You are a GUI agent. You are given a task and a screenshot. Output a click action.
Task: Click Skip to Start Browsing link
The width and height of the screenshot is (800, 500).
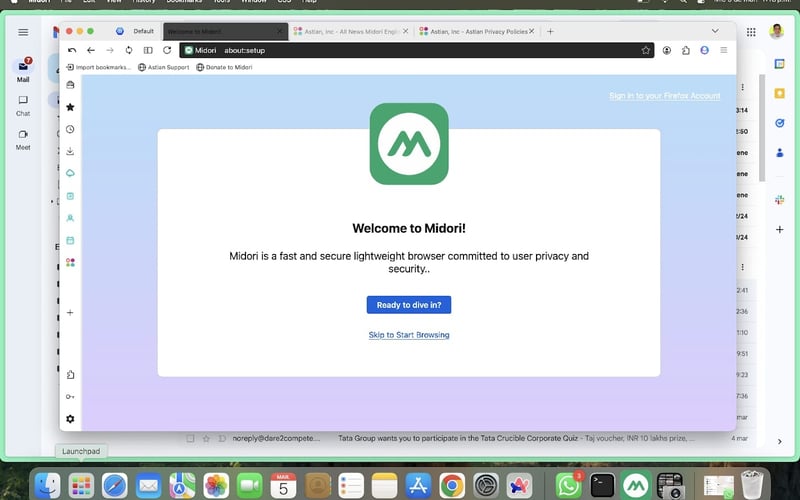[409, 335]
